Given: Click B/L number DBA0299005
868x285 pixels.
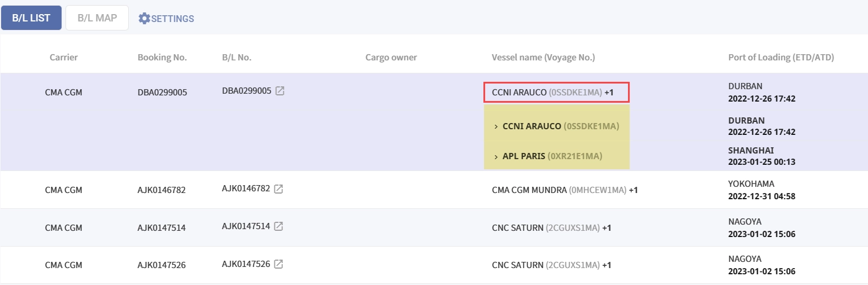Looking at the screenshot, I should [x=247, y=91].
